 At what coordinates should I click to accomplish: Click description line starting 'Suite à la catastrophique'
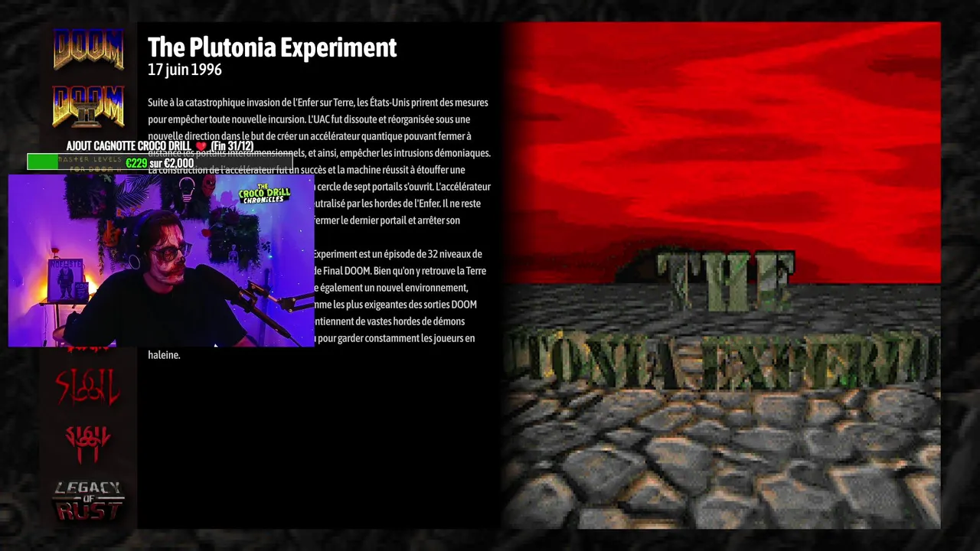click(318, 103)
